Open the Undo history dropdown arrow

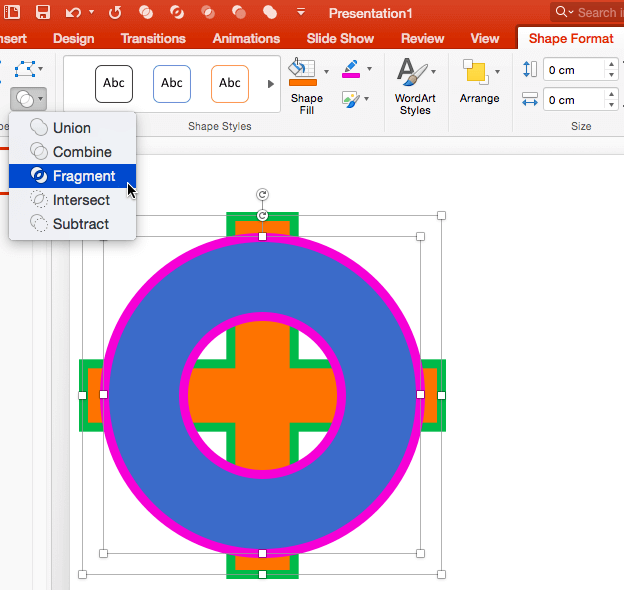tap(91, 12)
